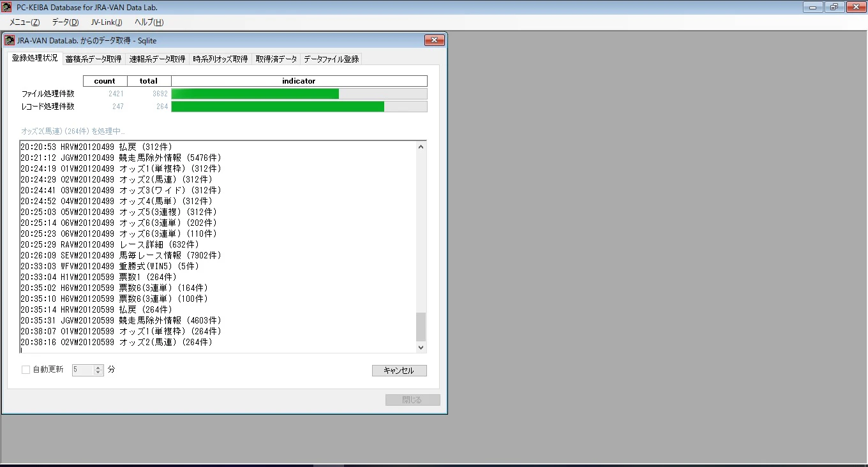Screen dimensions: 868x467
Task: Click the JRA-VAN DataLab dialog title icon
Action: (10, 40)
